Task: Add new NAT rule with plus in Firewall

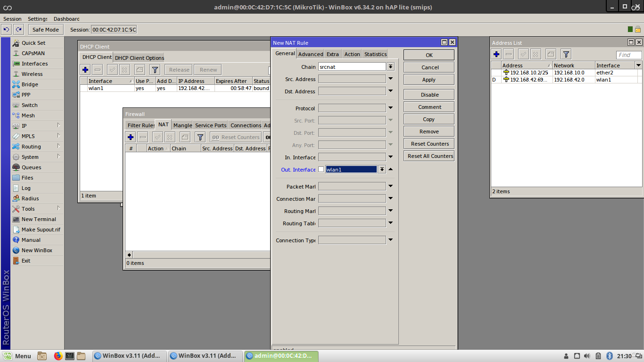Action: tap(131, 137)
